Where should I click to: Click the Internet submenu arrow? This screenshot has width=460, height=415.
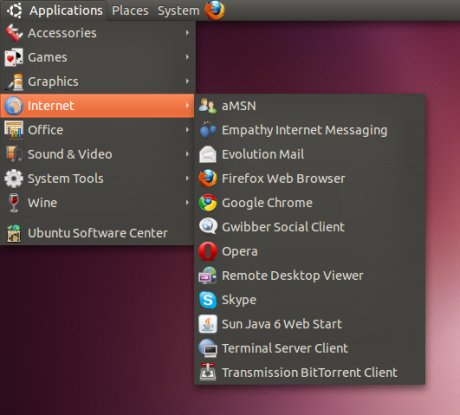click(187, 106)
